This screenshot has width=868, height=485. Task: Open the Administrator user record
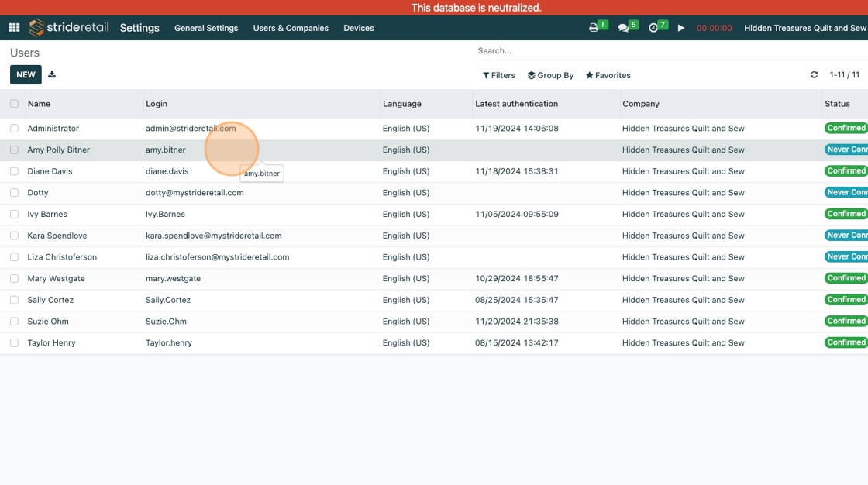53,128
